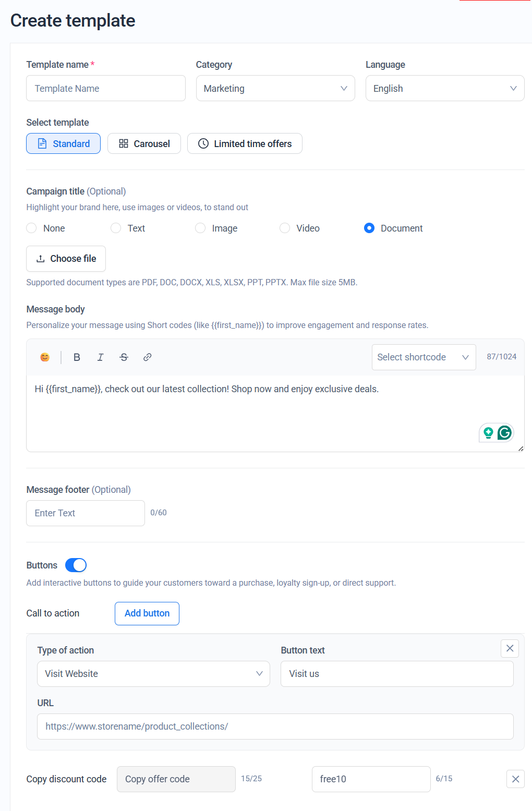Image resolution: width=532 pixels, height=811 pixels.
Task: Switch to the Carousel template type
Action: click(x=144, y=144)
